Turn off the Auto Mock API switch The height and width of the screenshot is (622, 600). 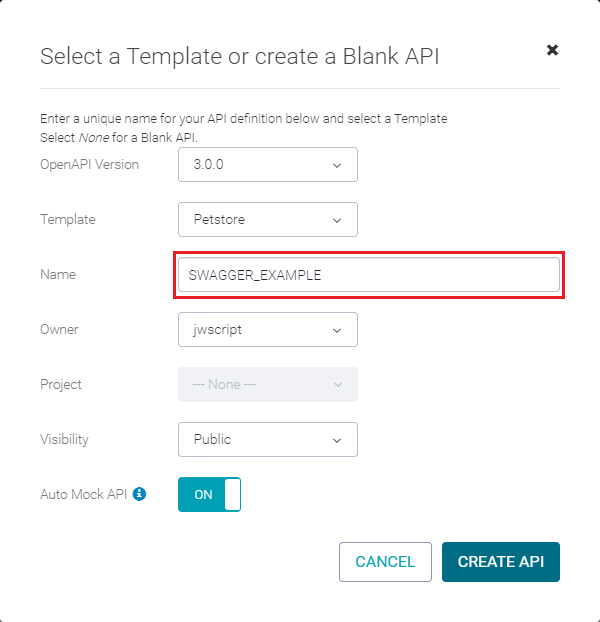tap(209, 494)
